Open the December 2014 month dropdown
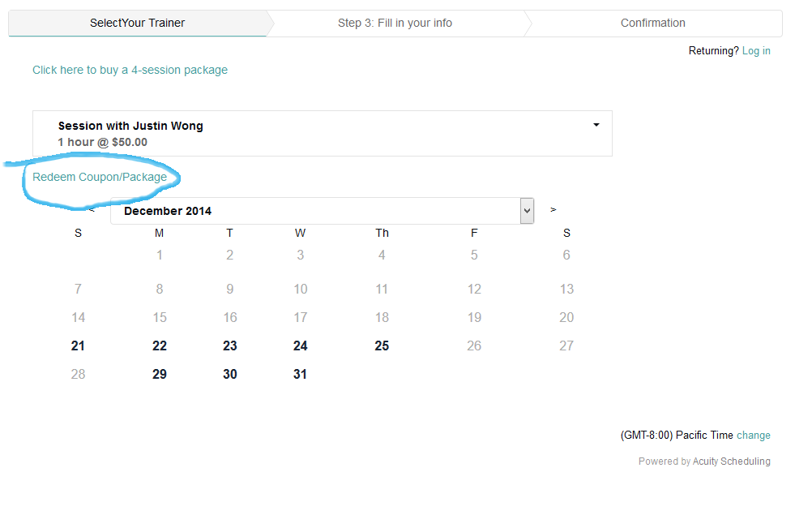 tap(322, 211)
